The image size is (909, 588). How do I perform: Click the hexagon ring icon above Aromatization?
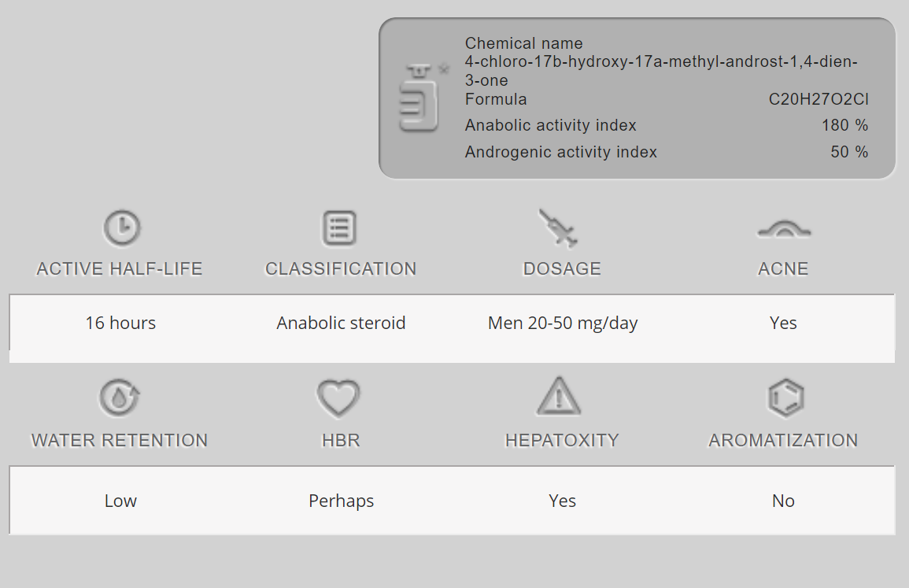coord(785,398)
